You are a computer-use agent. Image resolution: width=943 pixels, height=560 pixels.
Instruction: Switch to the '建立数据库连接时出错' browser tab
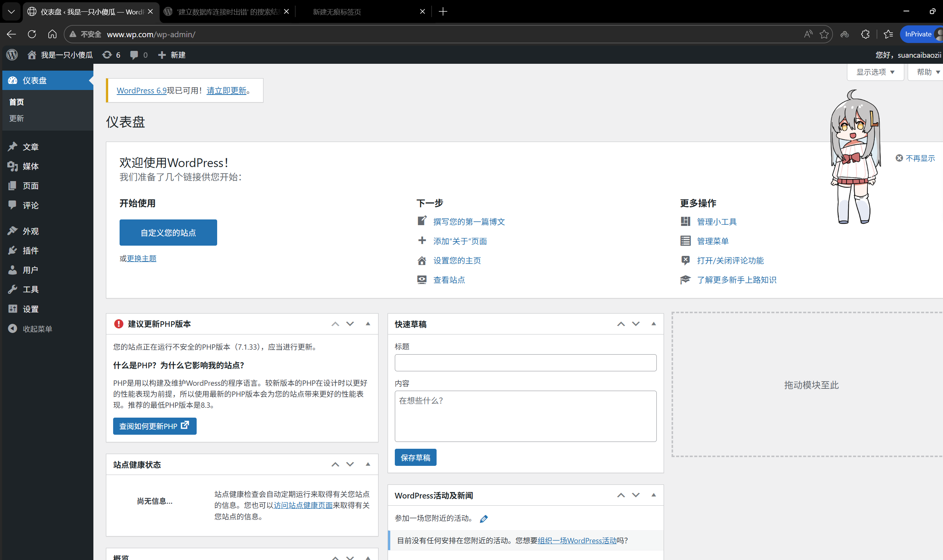click(227, 12)
